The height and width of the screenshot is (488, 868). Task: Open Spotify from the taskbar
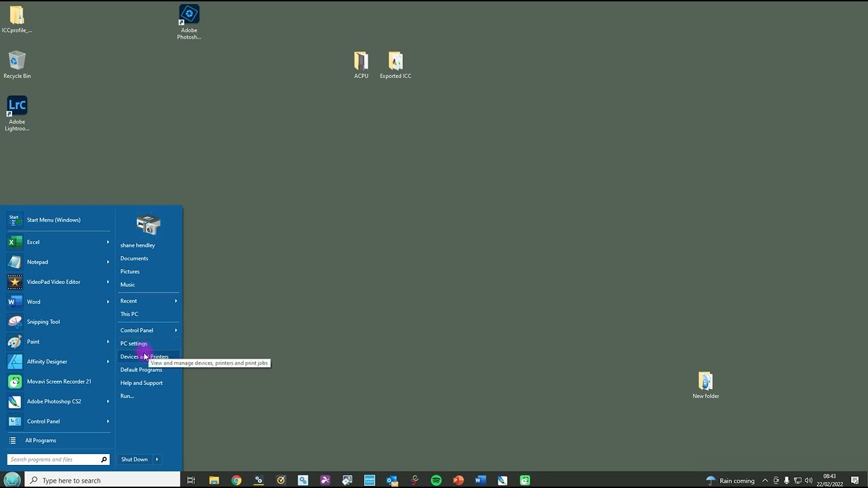click(436, 481)
